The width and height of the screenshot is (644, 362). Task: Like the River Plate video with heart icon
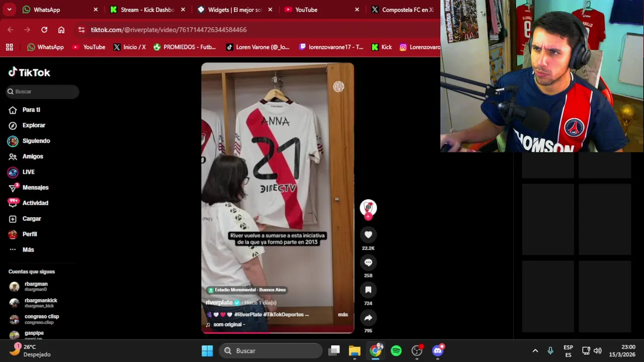coord(368,235)
